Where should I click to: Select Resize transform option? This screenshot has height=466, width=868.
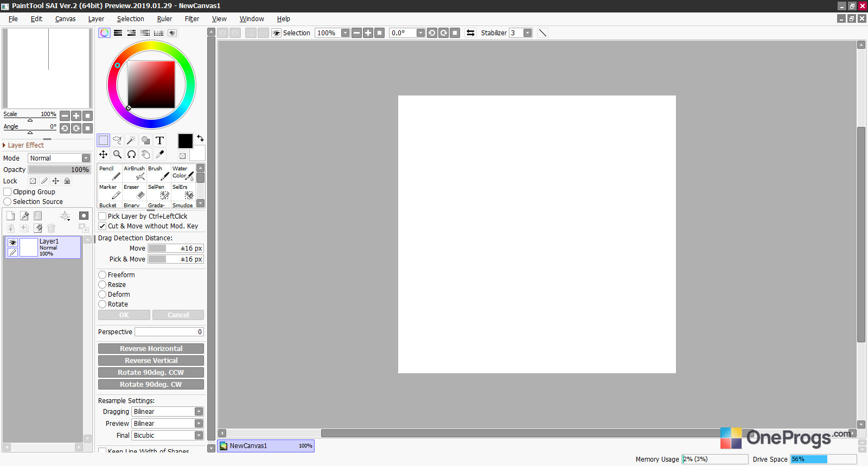coord(102,285)
